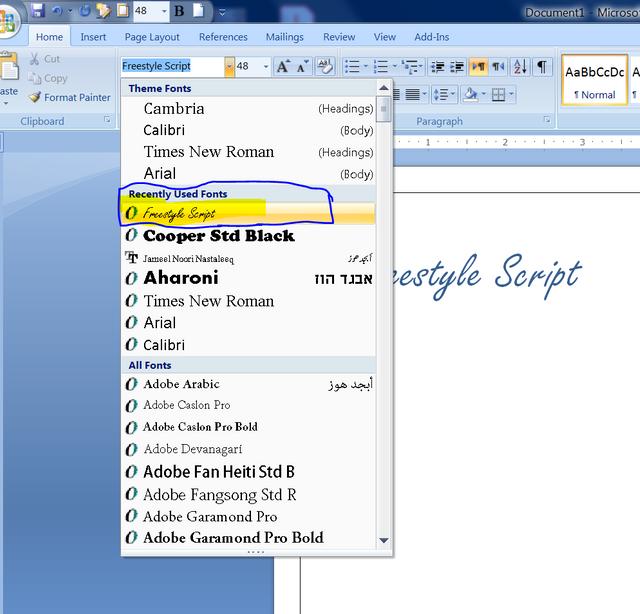This screenshot has height=614, width=640.
Task: Open the Office button menu
Action: tap(8, 20)
